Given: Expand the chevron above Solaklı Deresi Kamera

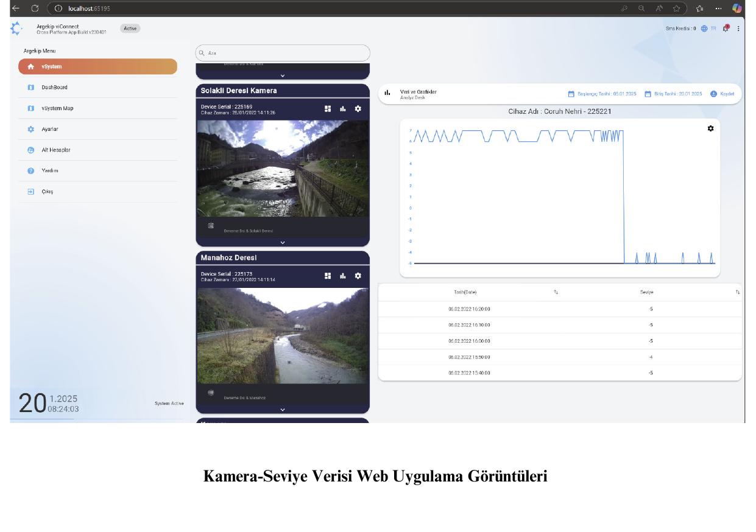Looking at the screenshot, I should point(283,75).
